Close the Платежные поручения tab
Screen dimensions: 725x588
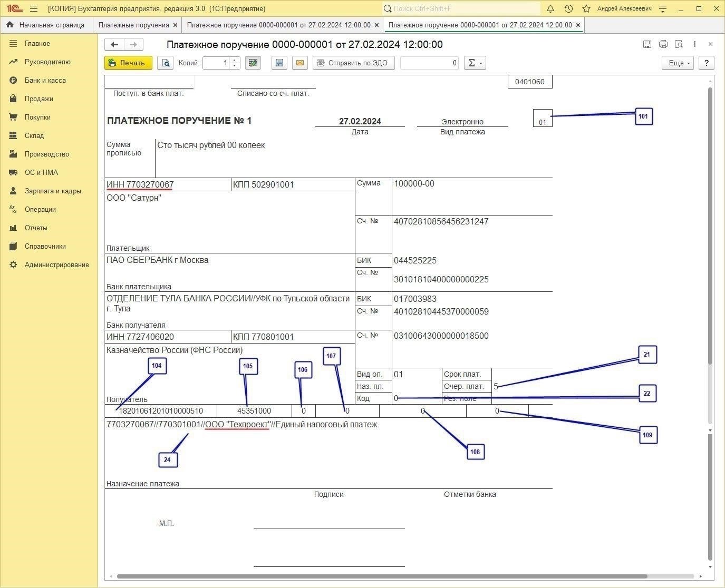tap(176, 25)
